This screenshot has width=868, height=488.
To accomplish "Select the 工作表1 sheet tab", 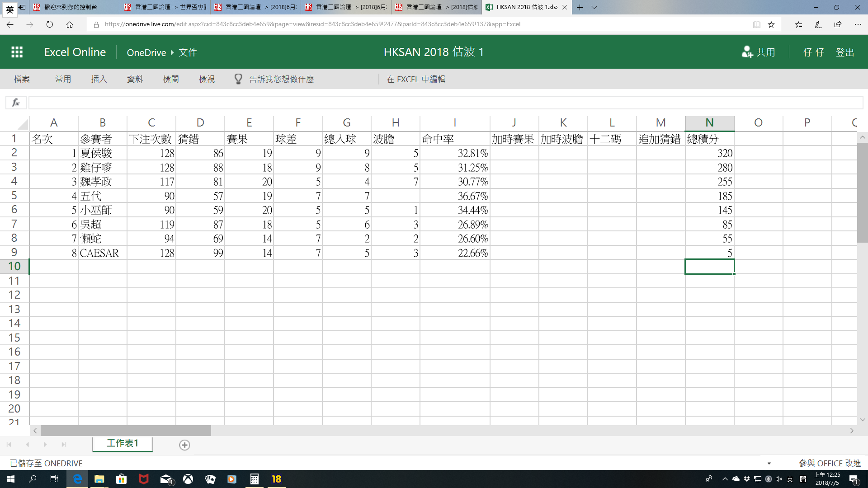I will 123,443.
